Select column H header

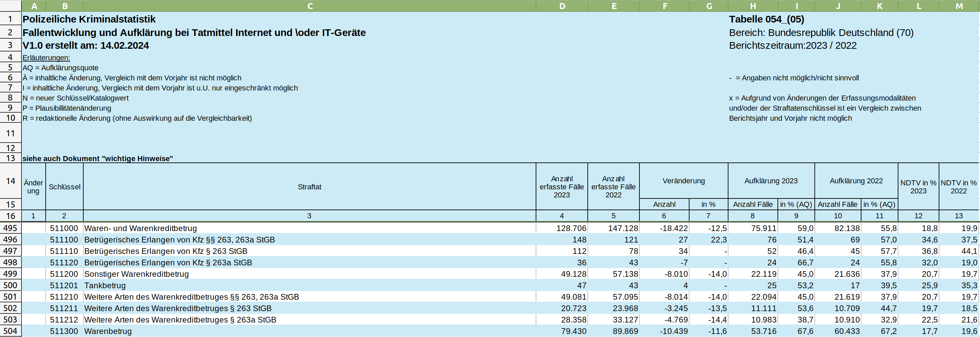coord(753,6)
